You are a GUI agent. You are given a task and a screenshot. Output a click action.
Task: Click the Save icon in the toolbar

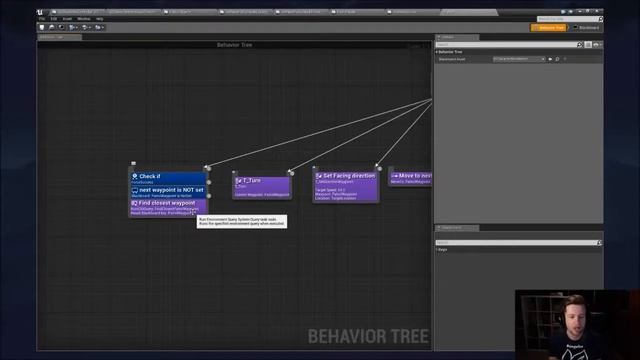coord(42,27)
